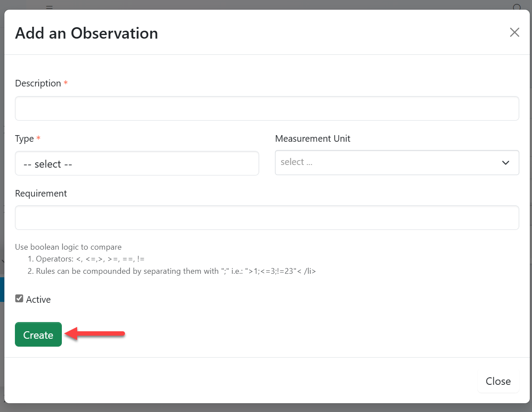The width and height of the screenshot is (532, 412).
Task: Focus the Requirement input field
Action: pyautogui.click(x=267, y=218)
